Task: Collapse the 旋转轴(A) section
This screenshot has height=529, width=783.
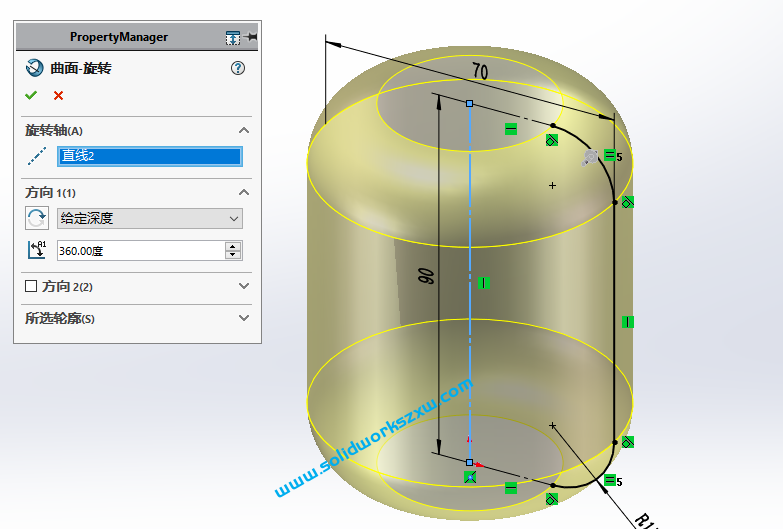Action: tap(244, 130)
